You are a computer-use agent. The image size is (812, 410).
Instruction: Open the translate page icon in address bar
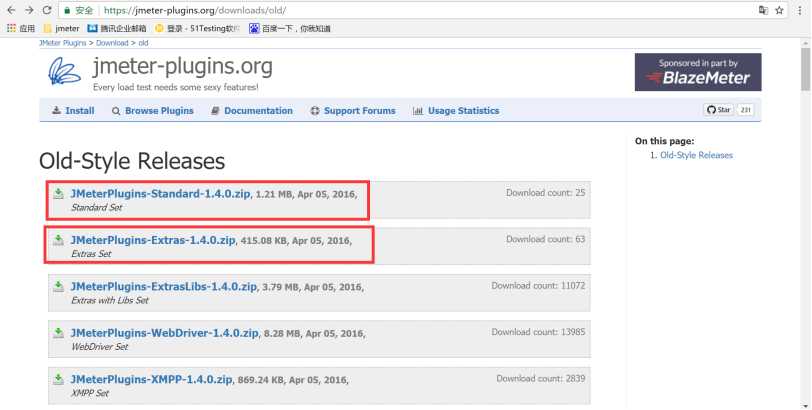pyautogui.click(x=763, y=10)
